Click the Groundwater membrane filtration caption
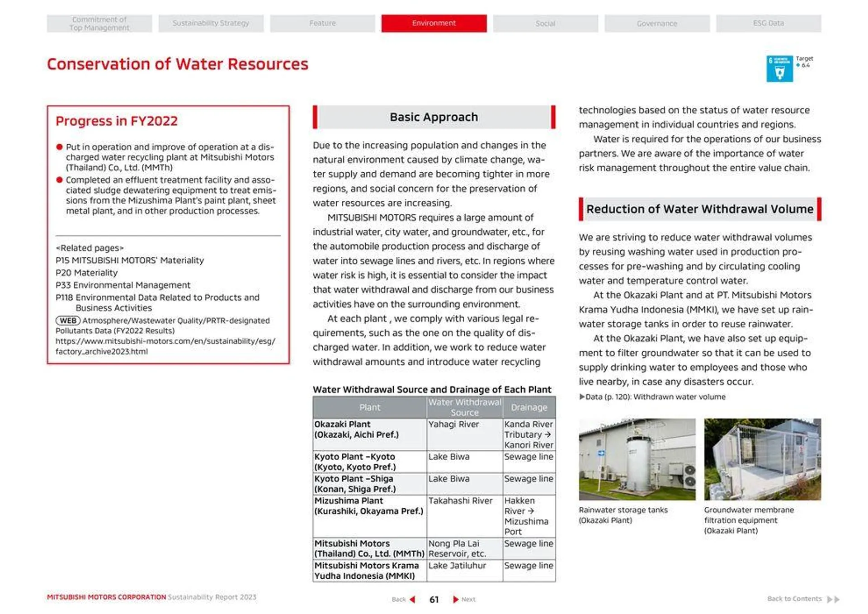Viewport: 868px width, 614px height. (749, 520)
